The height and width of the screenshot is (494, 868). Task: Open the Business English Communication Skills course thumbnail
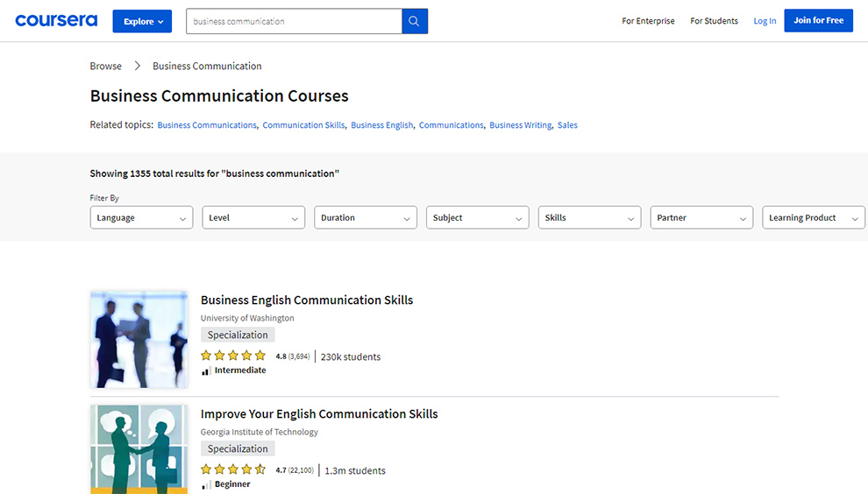(x=139, y=339)
